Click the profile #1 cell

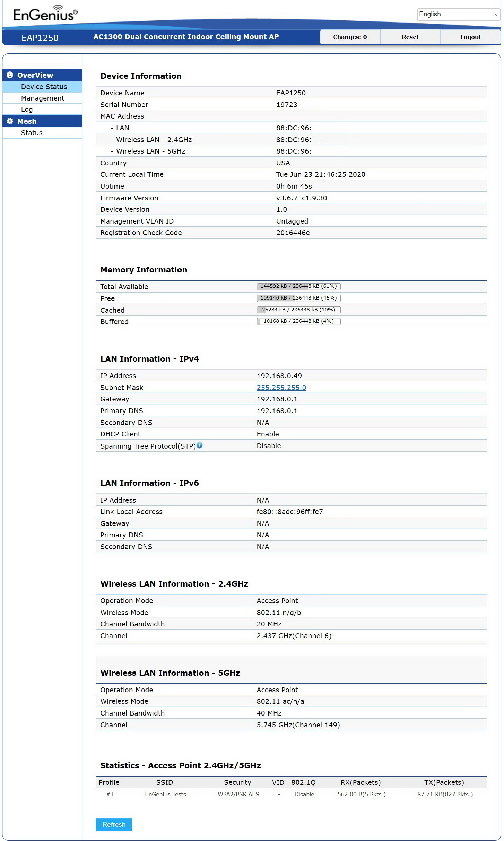click(110, 794)
